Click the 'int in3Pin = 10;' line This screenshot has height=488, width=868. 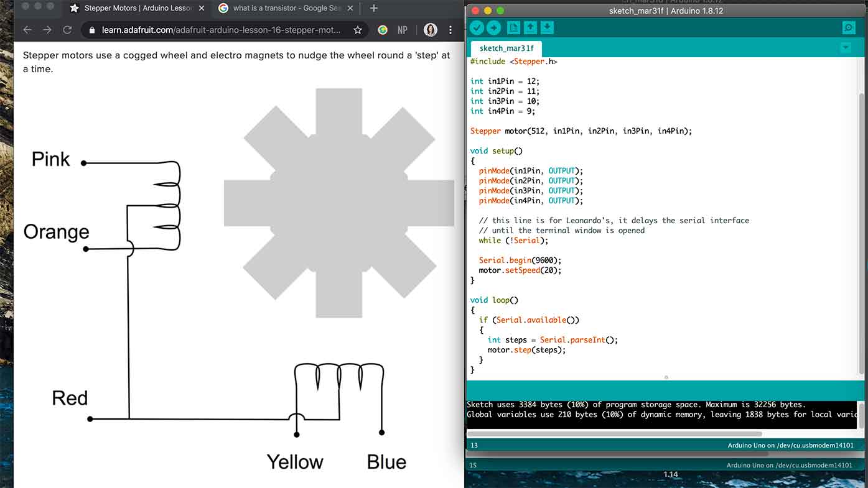pyautogui.click(x=505, y=101)
